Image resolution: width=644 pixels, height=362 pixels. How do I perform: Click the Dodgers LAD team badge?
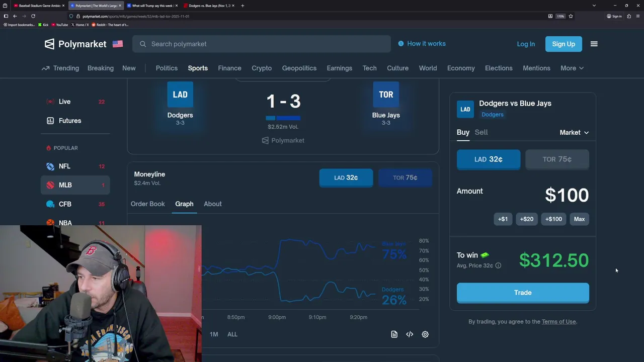(x=180, y=95)
